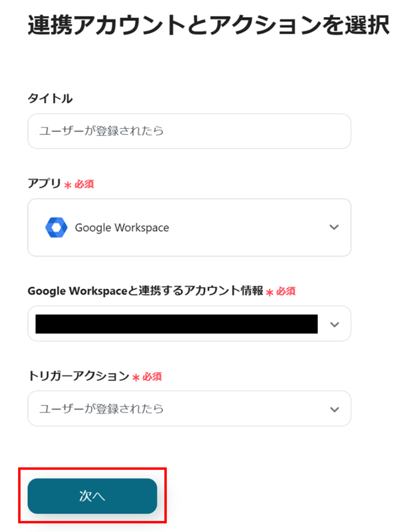Click the Google Workspace hexagon logo icon
Viewport: 413px width, 532px height.
click(x=56, y=228)
